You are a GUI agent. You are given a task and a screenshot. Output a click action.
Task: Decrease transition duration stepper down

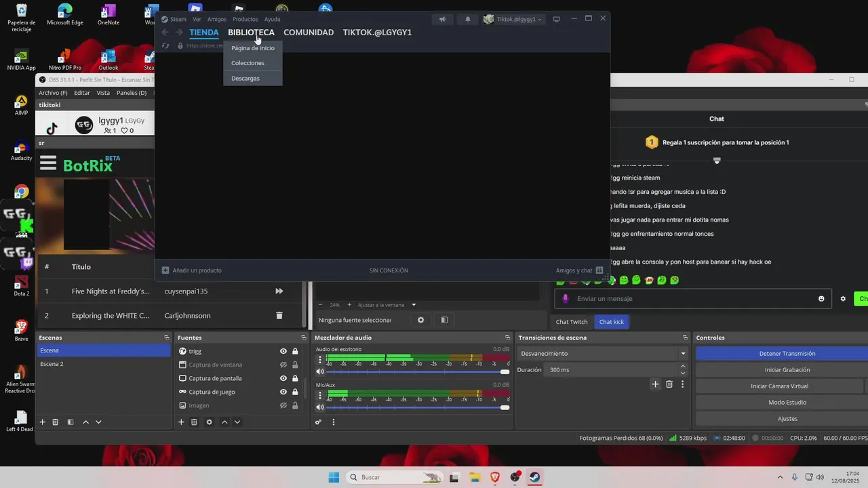tap(683, 373)
